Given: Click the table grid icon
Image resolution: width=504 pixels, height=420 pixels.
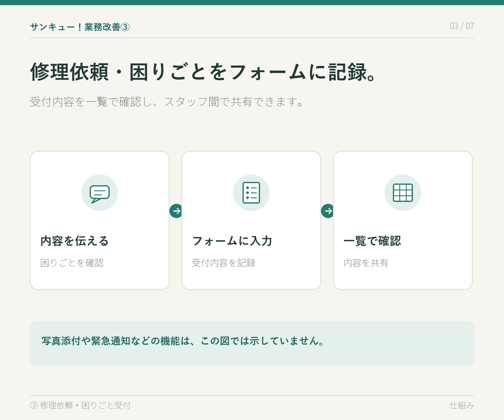Looking at the screenshot, I should point(403,193).
